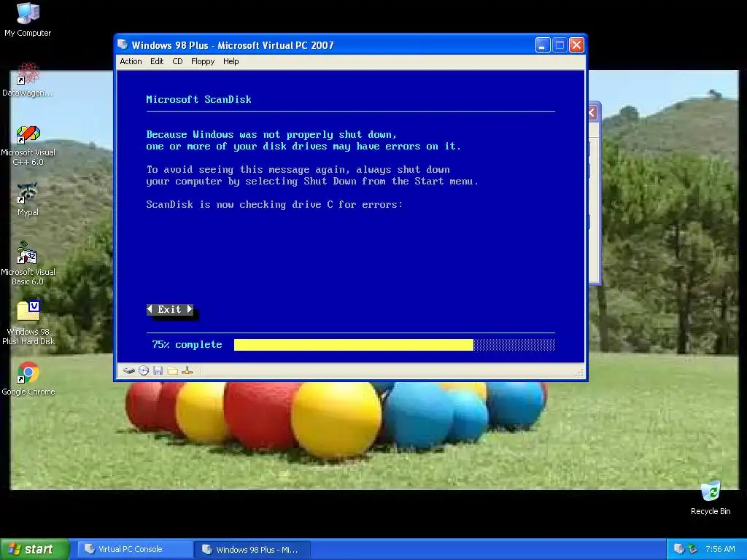Image resolution: width=747 pixels, height=560 pixels.
Task: Click the floppy disk status icon in Virtual PC
Action: point(158,370)
